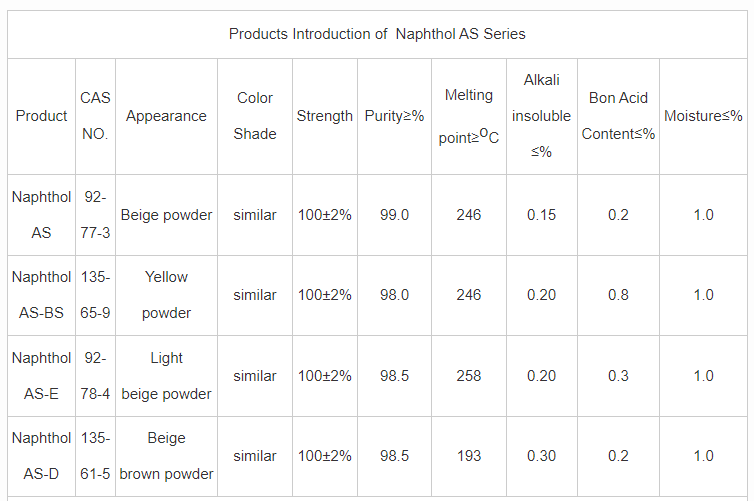Click the Naphthol AS-D product cell

pos(41,456)
